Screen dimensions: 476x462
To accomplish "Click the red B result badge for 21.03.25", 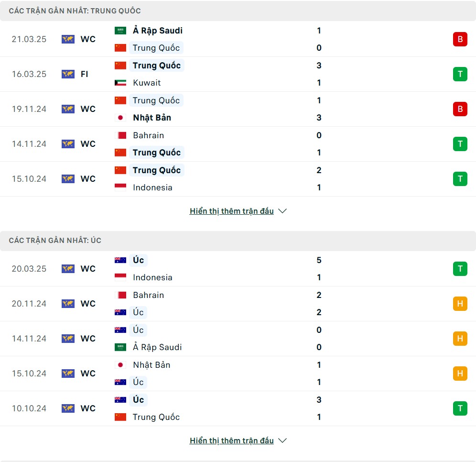I will [460, 39].
